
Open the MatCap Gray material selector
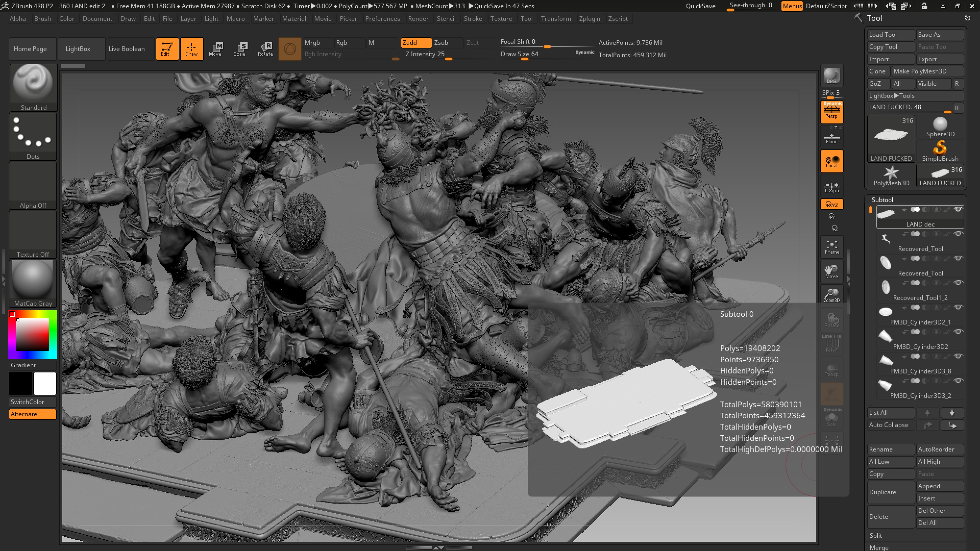(x=33, y=284)
